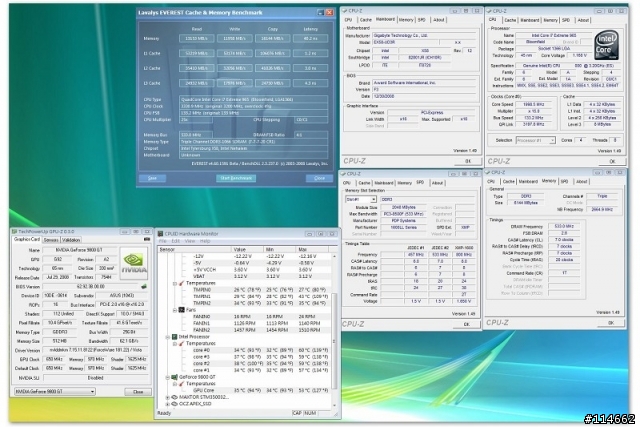
Task: Click scroll down arrow in Hardware Monitor
Action: pos(335,405)
